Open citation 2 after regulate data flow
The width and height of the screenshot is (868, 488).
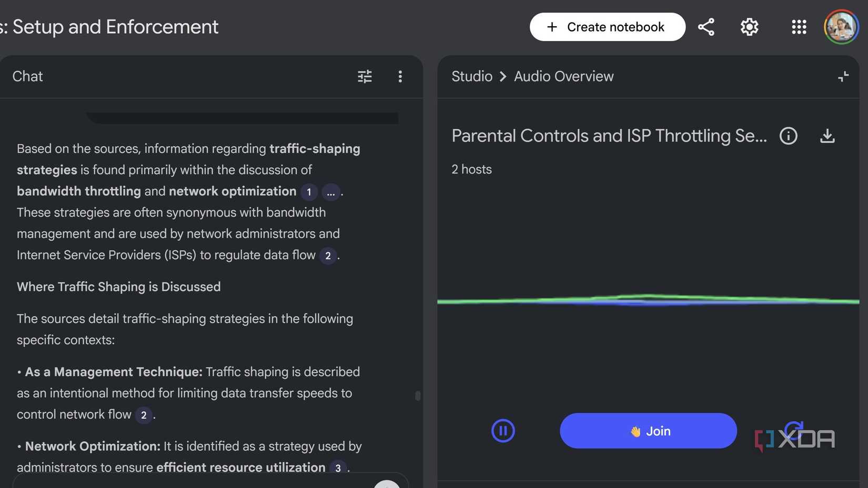click(328, 256)
